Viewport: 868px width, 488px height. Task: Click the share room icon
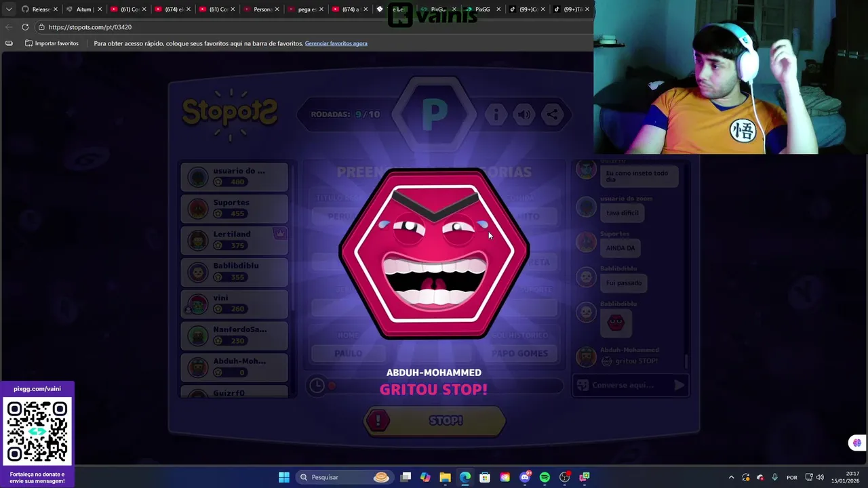[553, 115]
